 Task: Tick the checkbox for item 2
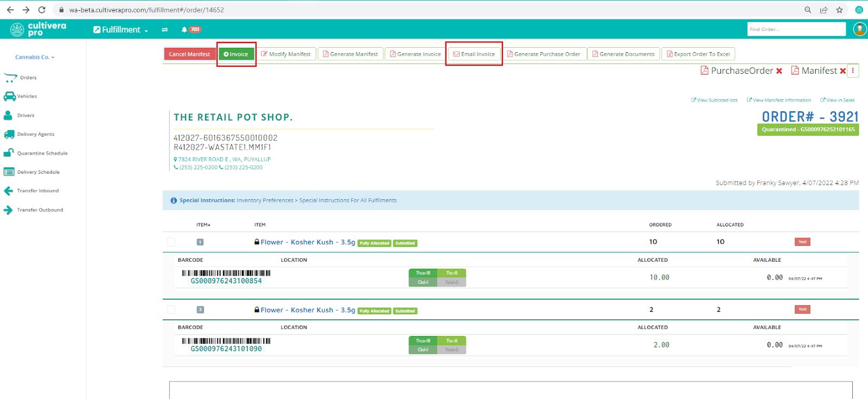(x=171, y=310)
